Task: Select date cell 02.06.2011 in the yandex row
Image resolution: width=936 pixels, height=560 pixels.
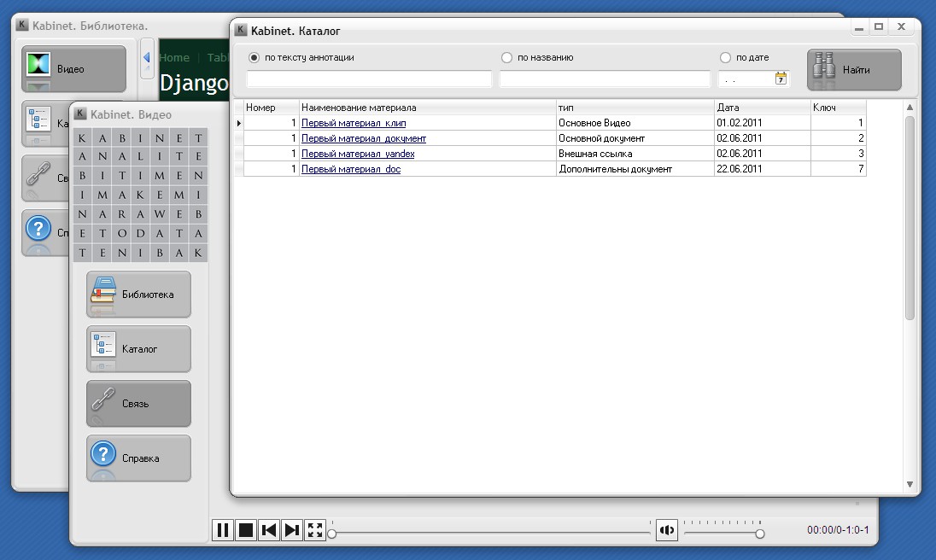Action: (x=763, y=154)
